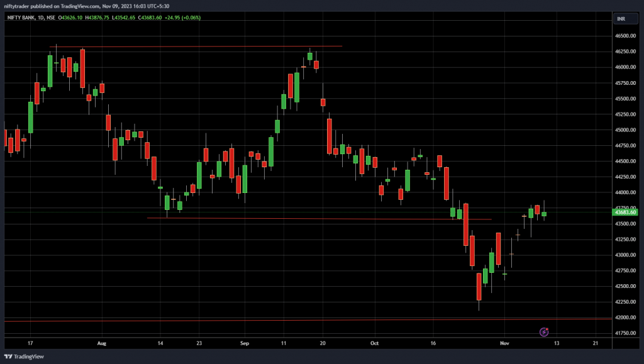Screen dimensions: 644x364
Task: Click the 43250.00 price axis label
Action: click(x=625, y=240)
